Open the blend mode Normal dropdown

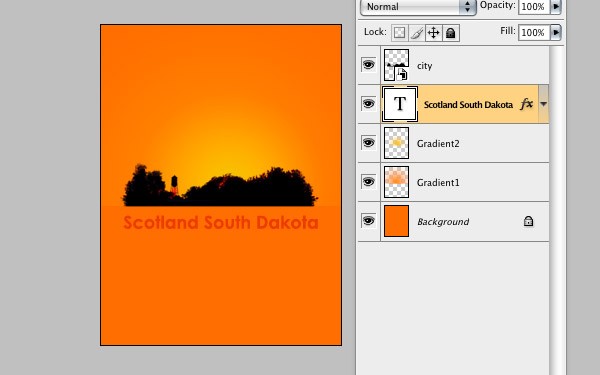[418, 7]
